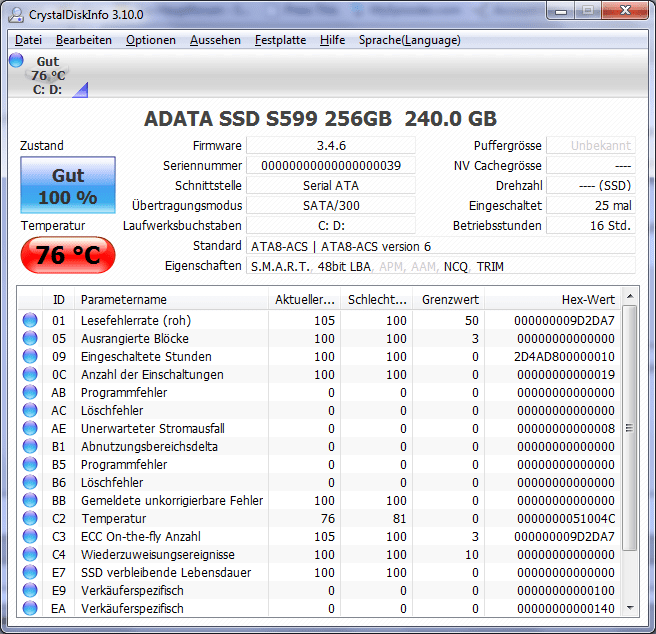This screenshot has width=656, height=634.
Task: Click status orb for ECC On-the-fly Anzahl
Action: pyautogui.click(x=30, y=536)
